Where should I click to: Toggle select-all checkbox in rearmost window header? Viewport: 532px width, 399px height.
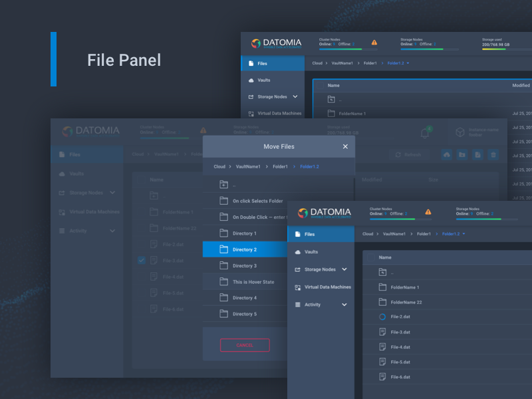point(320,86)
